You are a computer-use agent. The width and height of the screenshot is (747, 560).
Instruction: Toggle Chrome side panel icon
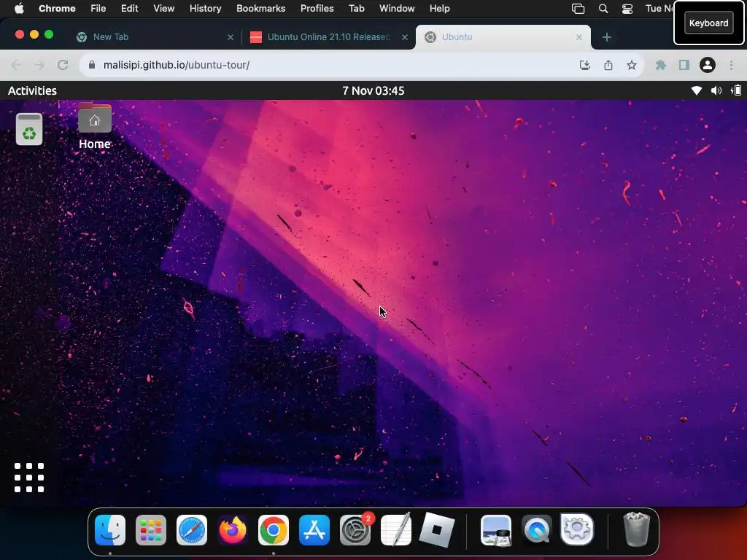[684, 65]
